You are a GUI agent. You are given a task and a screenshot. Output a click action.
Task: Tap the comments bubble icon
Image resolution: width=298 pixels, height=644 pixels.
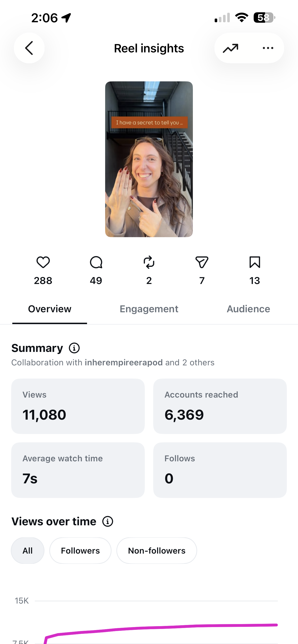click(96, 262)
